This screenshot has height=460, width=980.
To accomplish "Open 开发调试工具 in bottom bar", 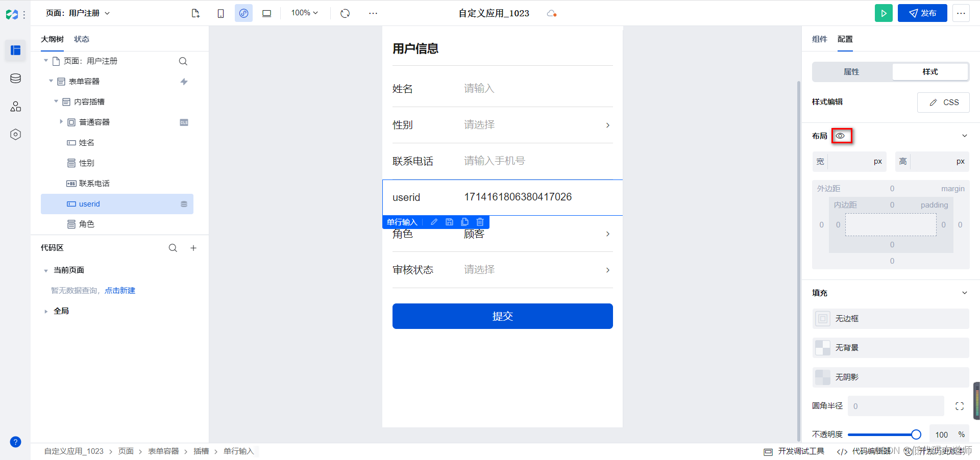I will click(794, 451).
